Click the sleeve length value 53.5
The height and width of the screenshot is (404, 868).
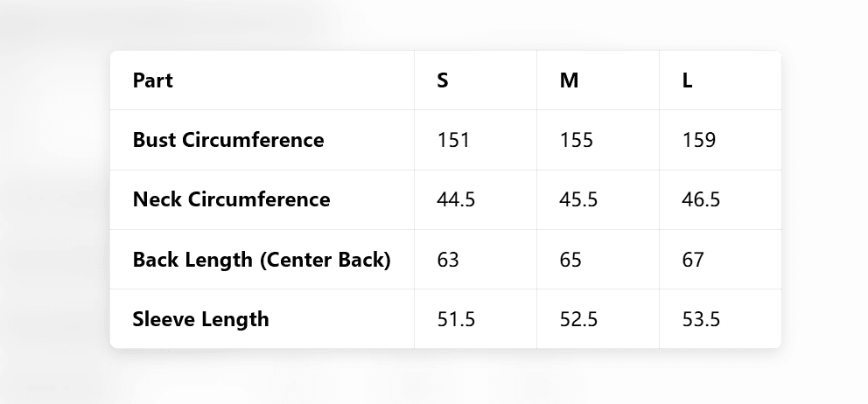(x=701, y=319)
